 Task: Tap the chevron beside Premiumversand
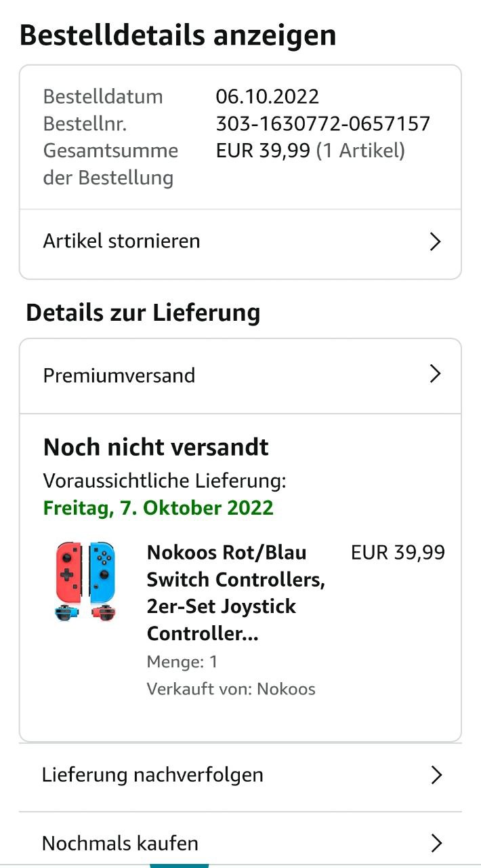coord(436,374)
